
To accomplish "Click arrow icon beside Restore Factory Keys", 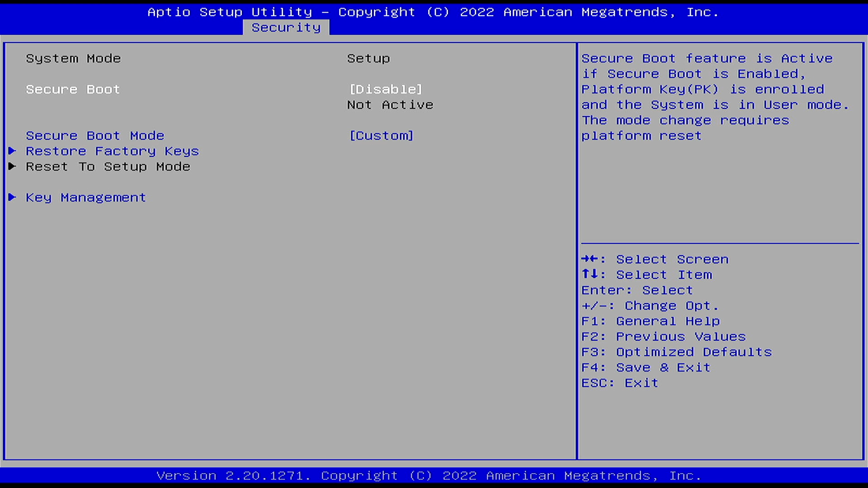I will [12, 151].
